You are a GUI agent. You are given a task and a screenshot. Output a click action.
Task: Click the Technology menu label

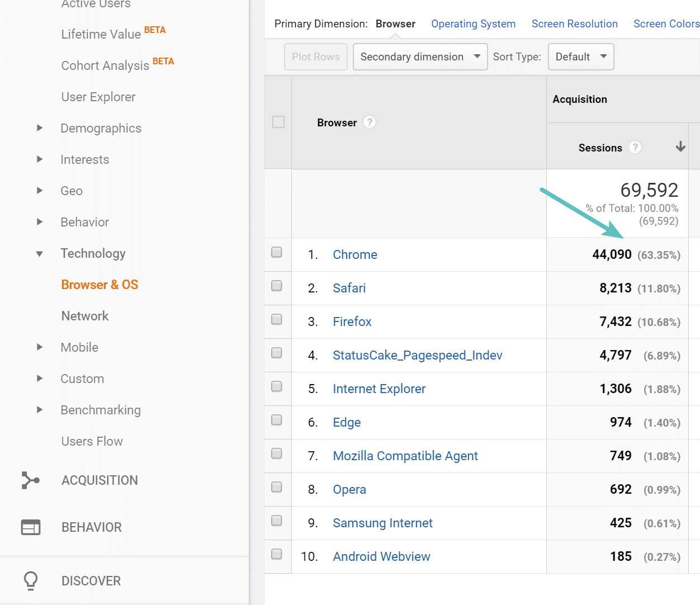point(93,253)
